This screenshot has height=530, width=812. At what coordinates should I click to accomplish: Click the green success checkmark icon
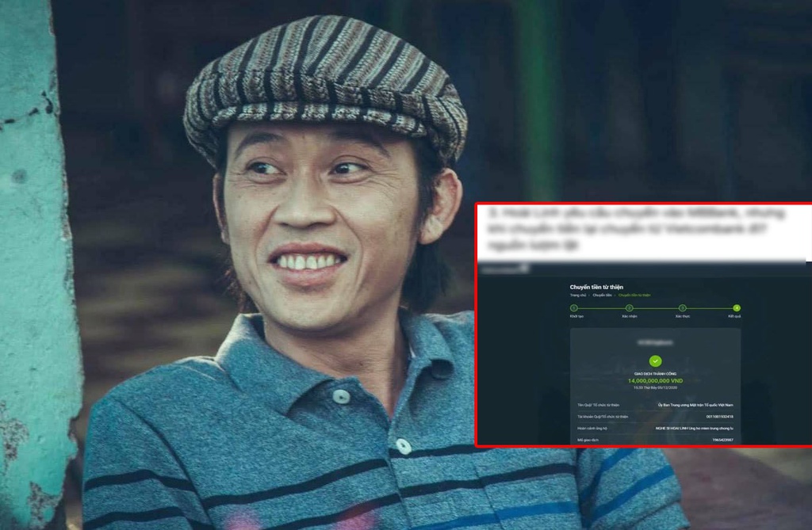tap(655, 360)
